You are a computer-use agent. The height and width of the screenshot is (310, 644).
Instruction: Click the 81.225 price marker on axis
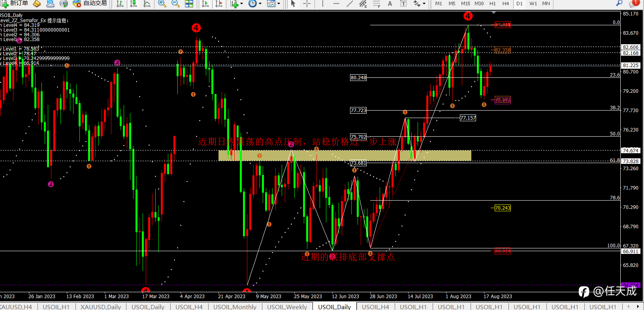(x=631, y=66)
